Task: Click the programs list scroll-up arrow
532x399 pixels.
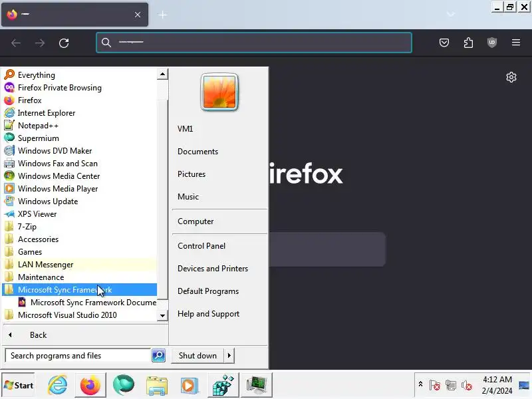Action: click(x=162, y=74)
